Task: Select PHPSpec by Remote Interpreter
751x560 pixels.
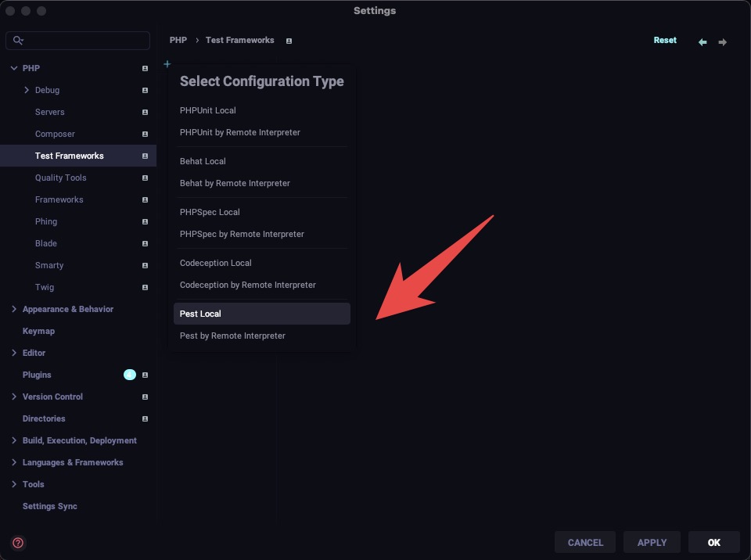Action: pos(261,234)
